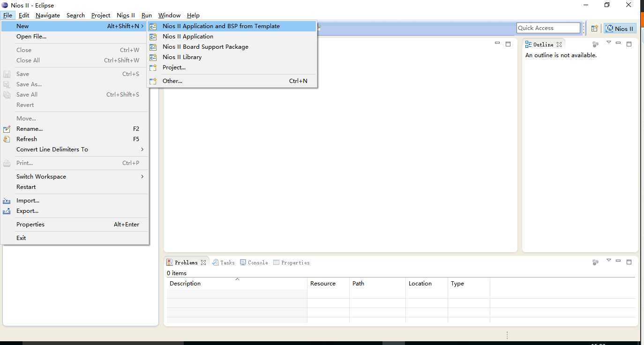Click the Path column header

pyautogui.click(x=377, y=284)
